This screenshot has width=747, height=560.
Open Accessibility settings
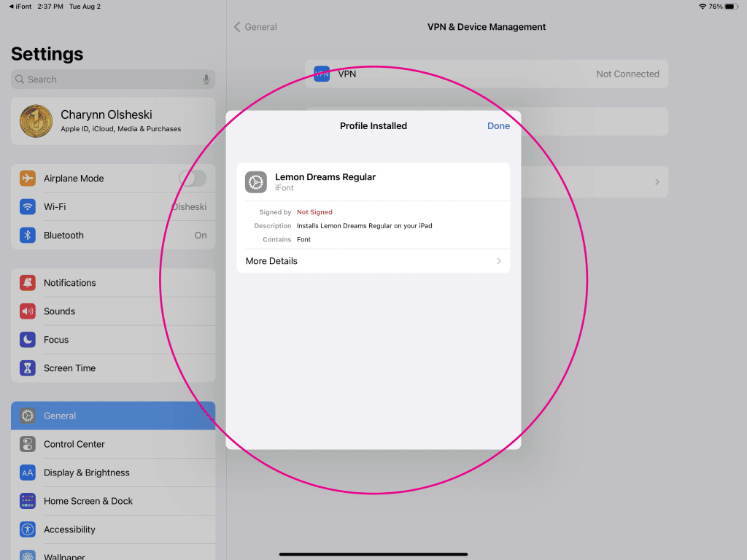click(113, 529)
